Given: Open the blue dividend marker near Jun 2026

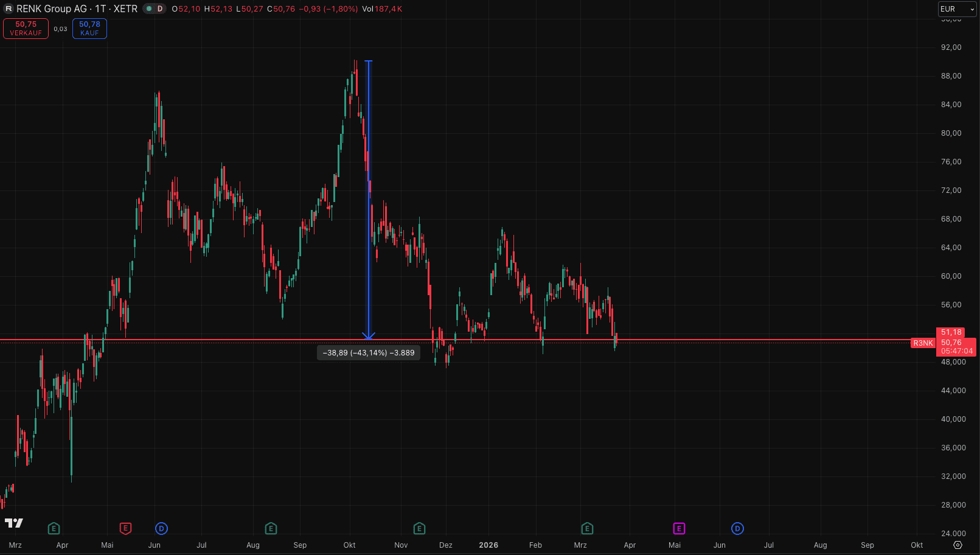Looking at the screenshot, I should (x=737, y=528).
